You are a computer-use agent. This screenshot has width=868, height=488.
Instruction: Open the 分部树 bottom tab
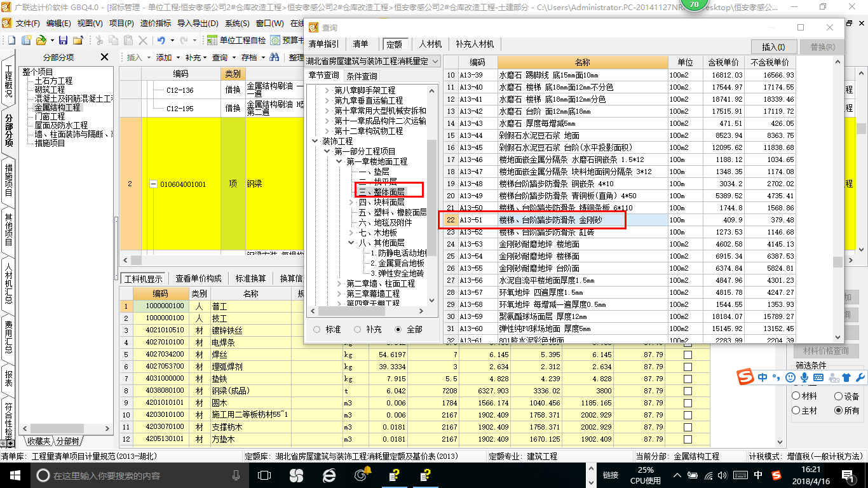tap(67, 441)
